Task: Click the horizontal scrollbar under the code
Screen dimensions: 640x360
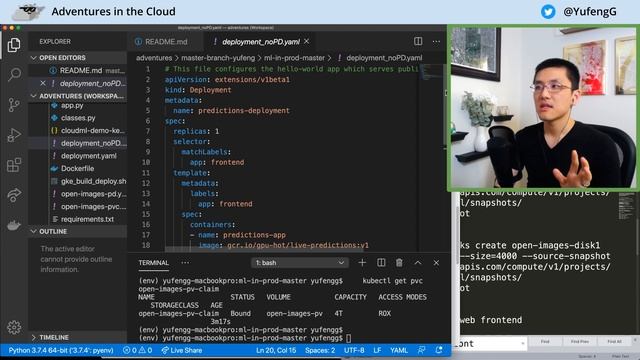Action: click(264, 249)
